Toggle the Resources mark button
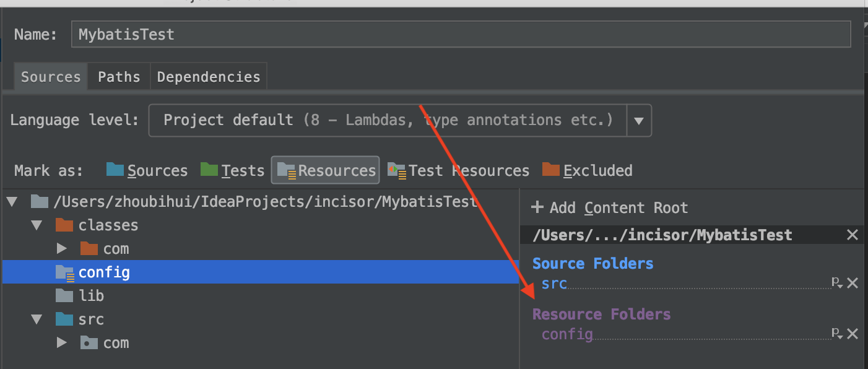 [x=326, y=170]
